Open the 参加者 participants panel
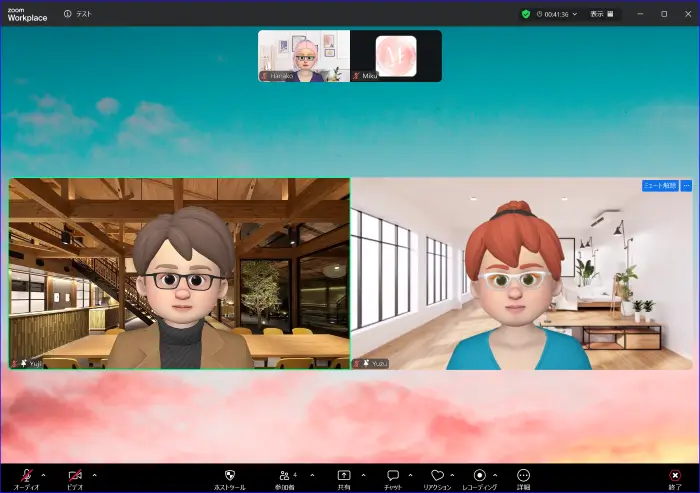This screenshot has width=700, height=493. coord(285,476)
